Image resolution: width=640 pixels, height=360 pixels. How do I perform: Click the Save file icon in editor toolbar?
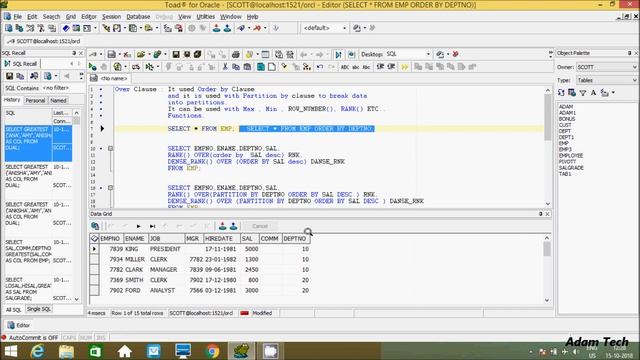[x=176, y=54]
